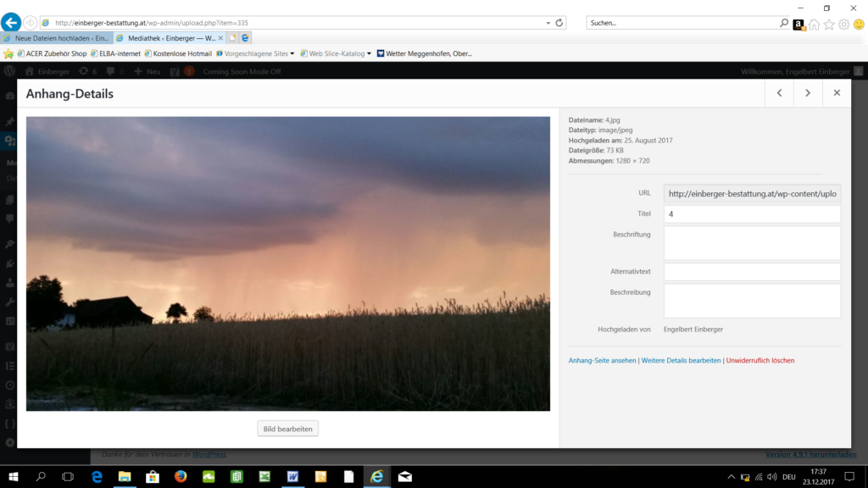Go back using the browser back arrow
This screenshot has width=868, height=488.
[x=11, y=23]
